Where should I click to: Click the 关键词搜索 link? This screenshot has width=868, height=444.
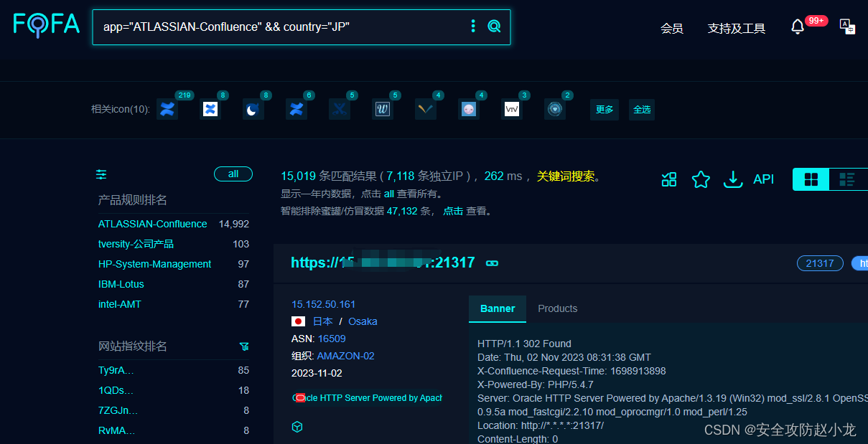[x=566, y=176]
